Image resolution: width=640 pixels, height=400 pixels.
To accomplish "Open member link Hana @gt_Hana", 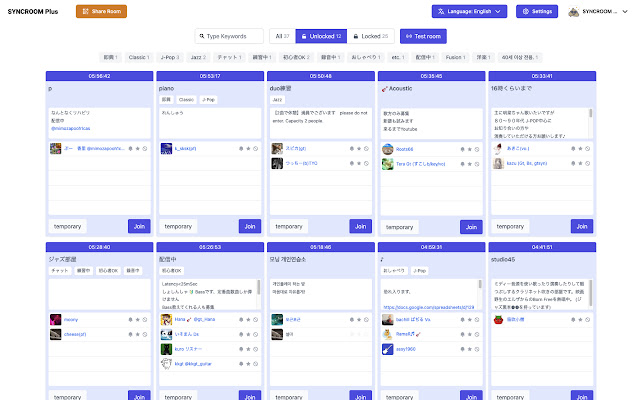I will 195,320.
